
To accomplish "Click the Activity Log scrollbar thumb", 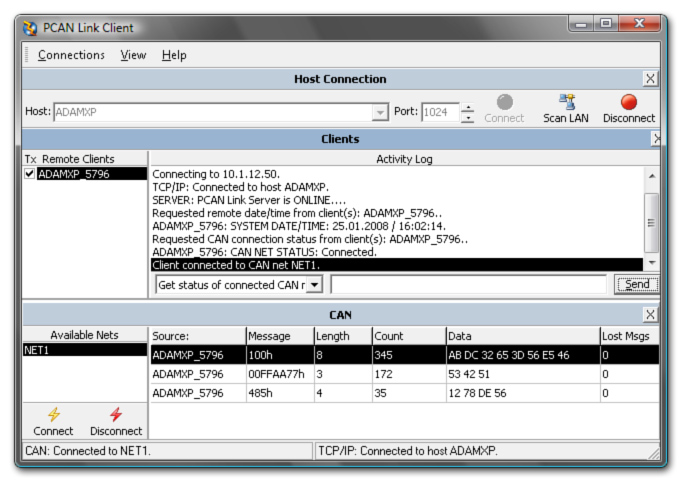I will tap(652, 223).
